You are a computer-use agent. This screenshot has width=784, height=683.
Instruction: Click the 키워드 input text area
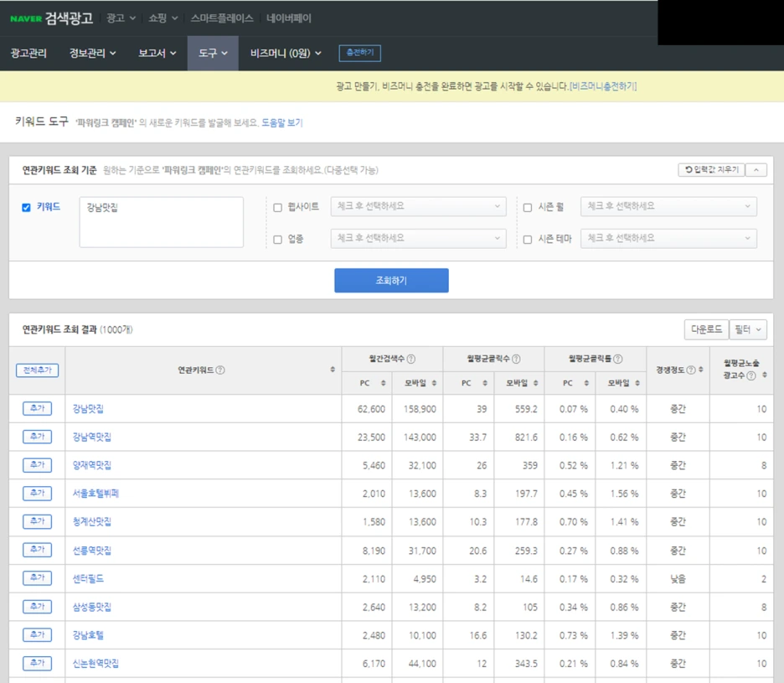(162, 222)
